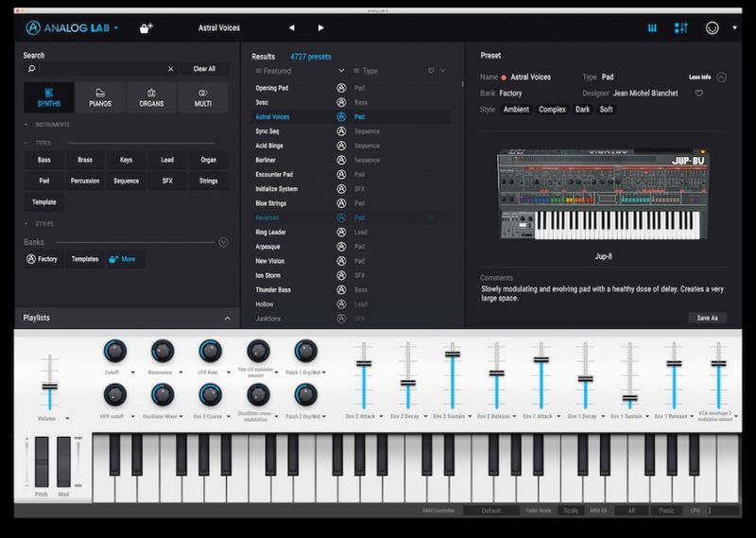Screen dimensions: 756x538
Task: Toggle the Bass type filter
Action: [x=43, y=160]
